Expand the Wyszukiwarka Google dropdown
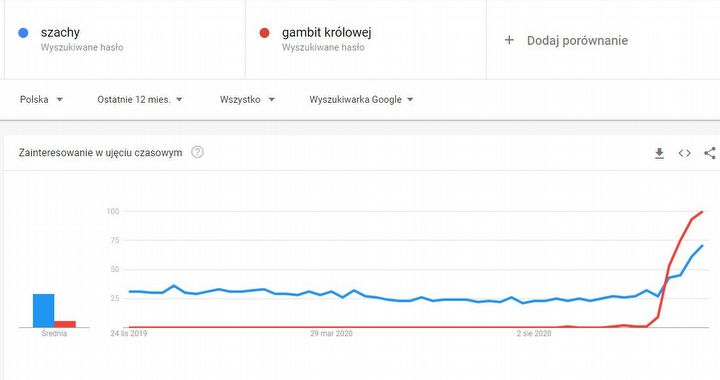The width and height of the screenshot is (720, 380). click(x=361, y=99)
